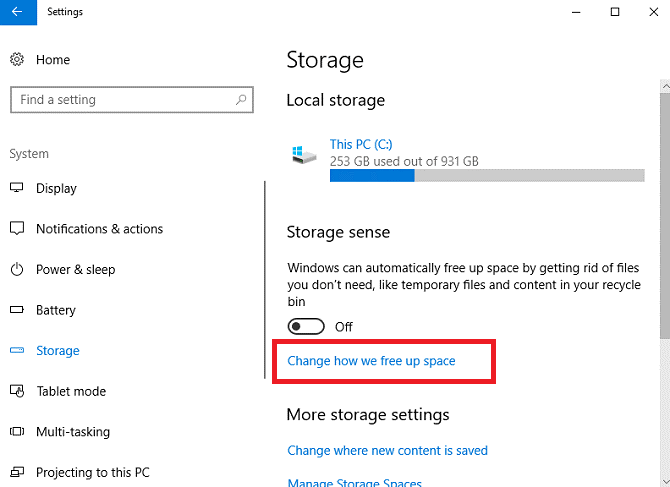Turn on the Storage sense toggle
Viewport: 670px width, 487px height.
(306, 327)
